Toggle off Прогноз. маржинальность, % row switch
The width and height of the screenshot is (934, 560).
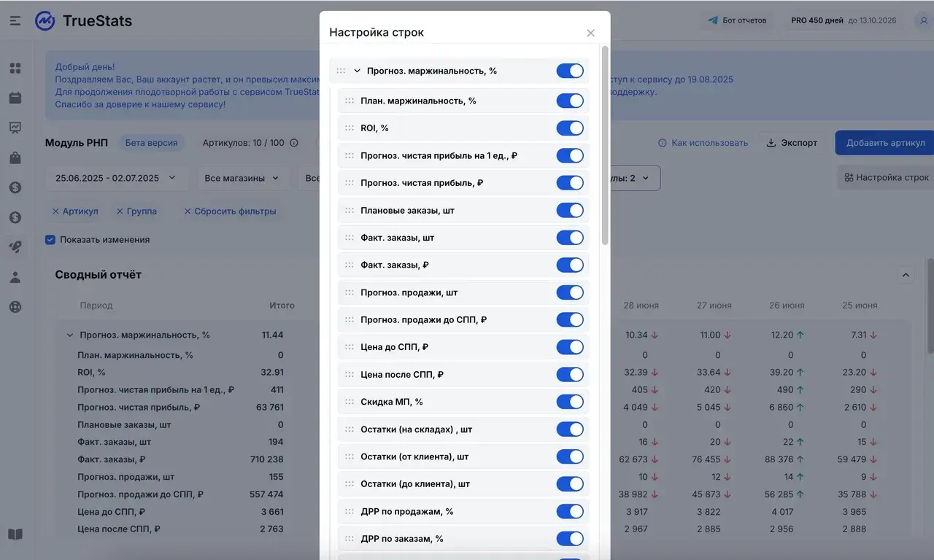click(570, 71)
